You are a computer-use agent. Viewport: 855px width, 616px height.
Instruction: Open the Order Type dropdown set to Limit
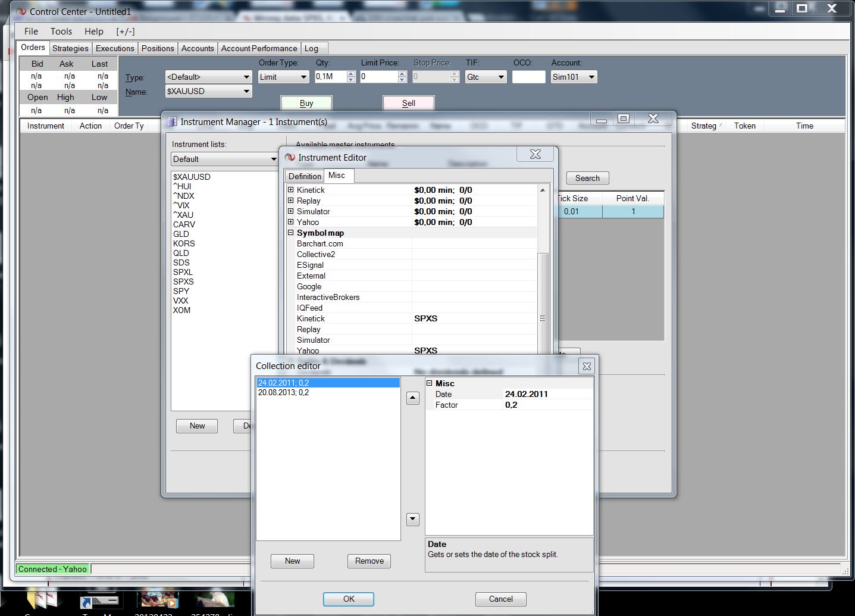pyautogui.click(x=283, y=77)
